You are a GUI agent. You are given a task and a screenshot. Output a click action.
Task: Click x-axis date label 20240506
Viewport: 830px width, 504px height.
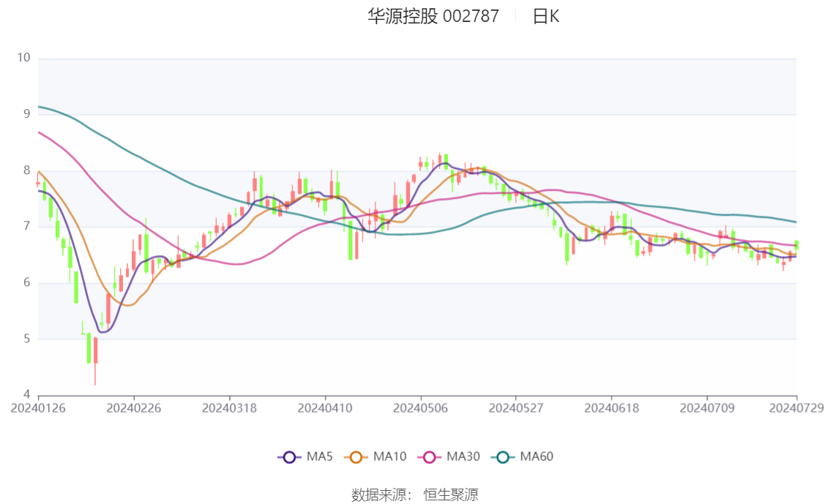pyautogui.click(x=420, y=408)
